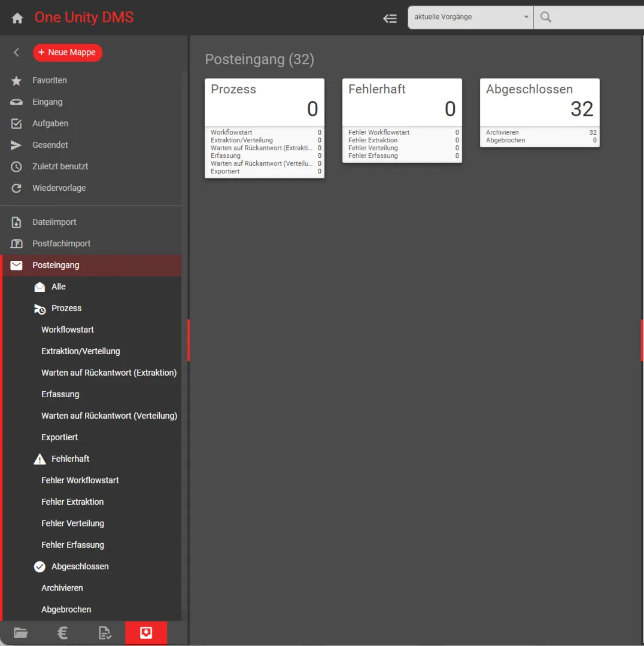Click the red sidebar scrollbar thumb
Viewport: 644px width, 646px height.
point(189,340)
